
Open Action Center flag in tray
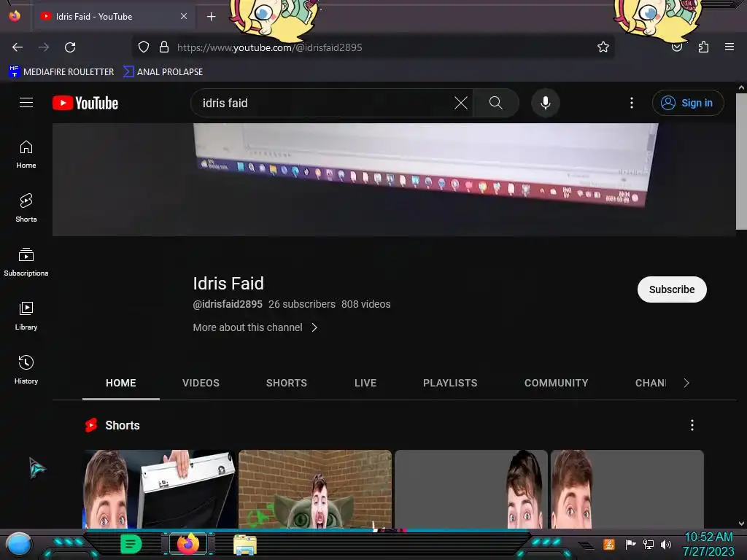pyautogui.click(x=631, y=544)
